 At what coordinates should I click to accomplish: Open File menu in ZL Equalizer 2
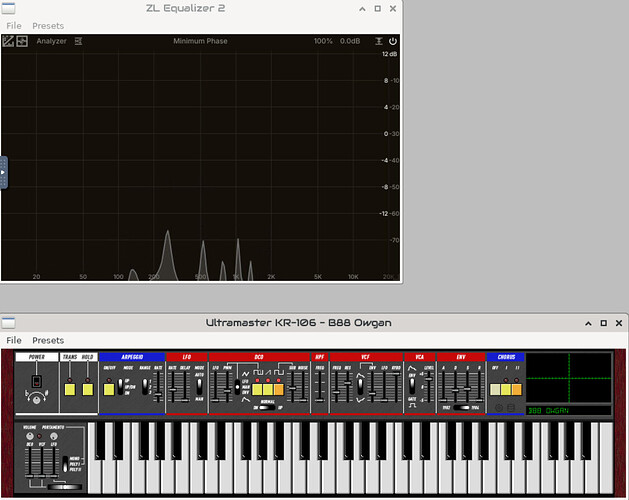pyautogui.click(x=14, y=25)
